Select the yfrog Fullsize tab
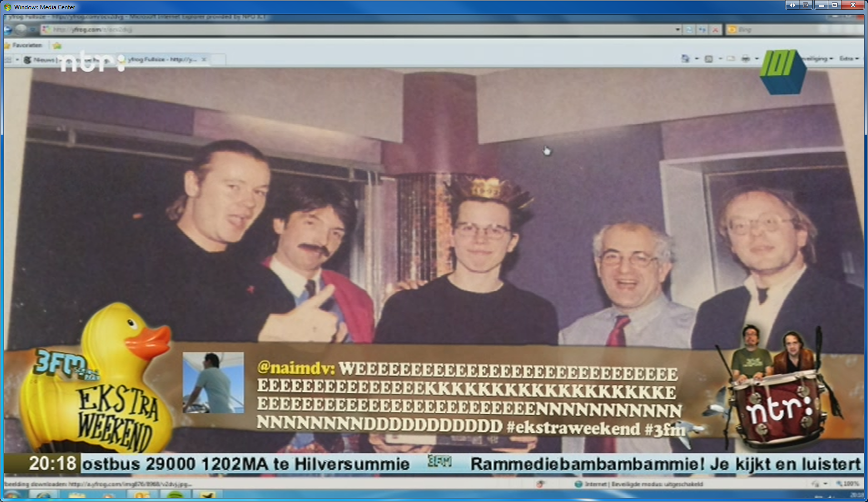The image size is (868, 502). (x=162, y=60)
